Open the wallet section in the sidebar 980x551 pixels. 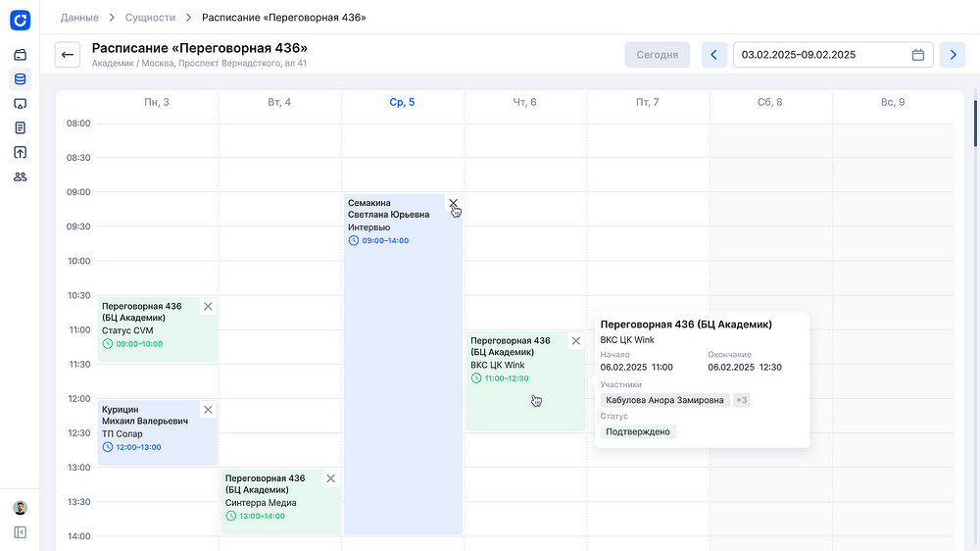point(20,55)
